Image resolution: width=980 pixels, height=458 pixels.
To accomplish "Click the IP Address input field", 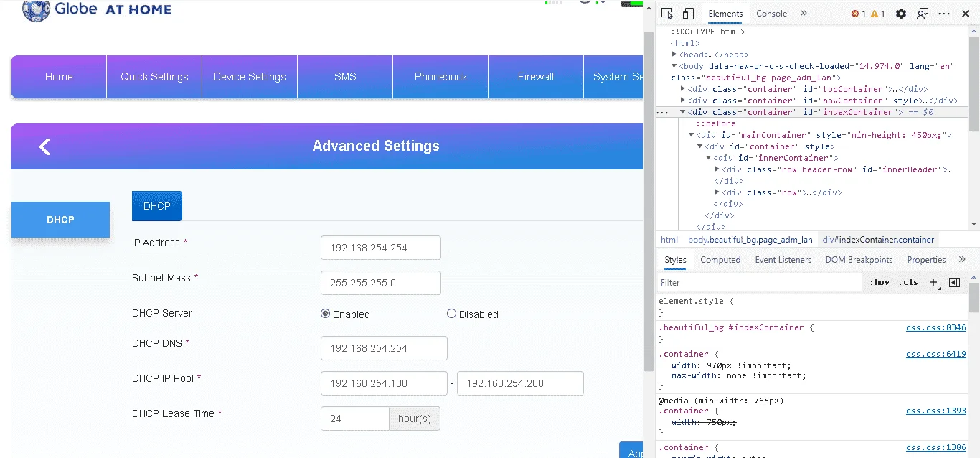I will click(x=381, y=248).
